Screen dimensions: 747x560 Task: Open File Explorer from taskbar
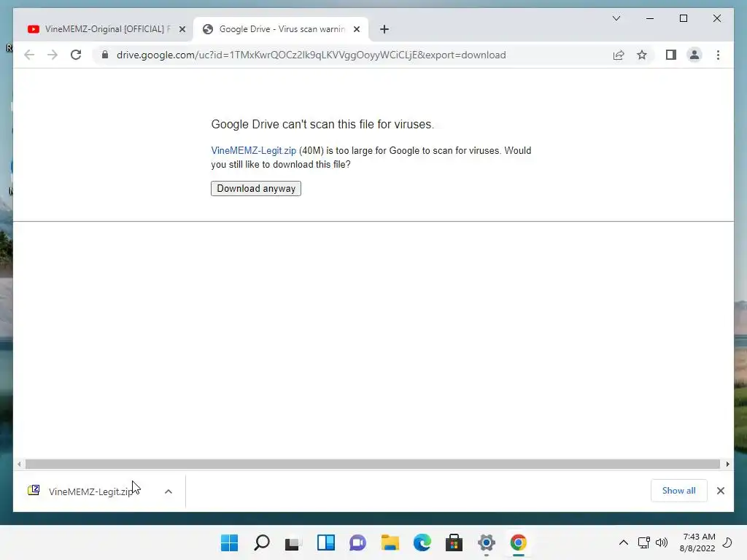tap(390, 542)
